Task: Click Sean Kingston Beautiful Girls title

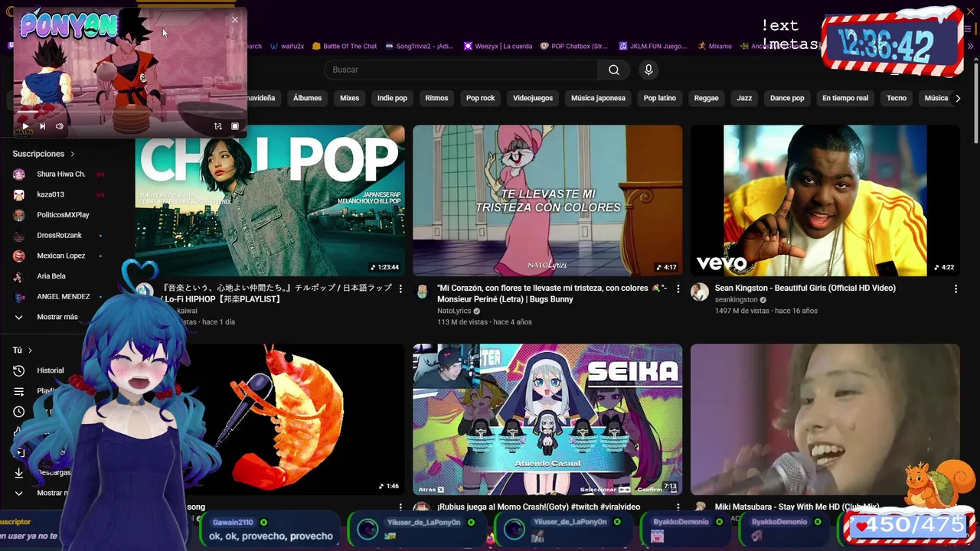Action: pyautogui.click(x=805, y=289)
